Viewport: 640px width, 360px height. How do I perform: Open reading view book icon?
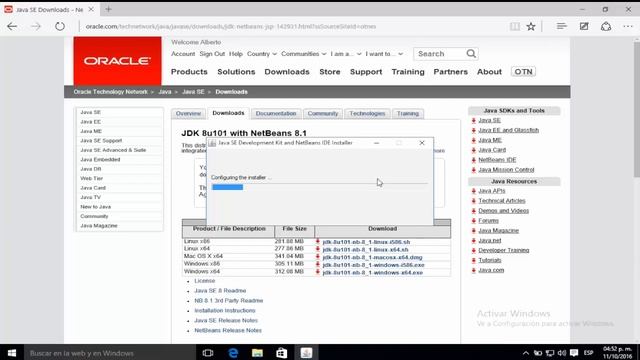pyautogui.click(x=515, y=27)
